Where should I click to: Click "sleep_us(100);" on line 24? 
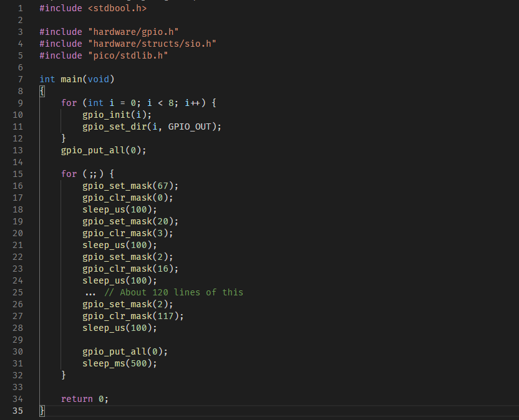120,281
